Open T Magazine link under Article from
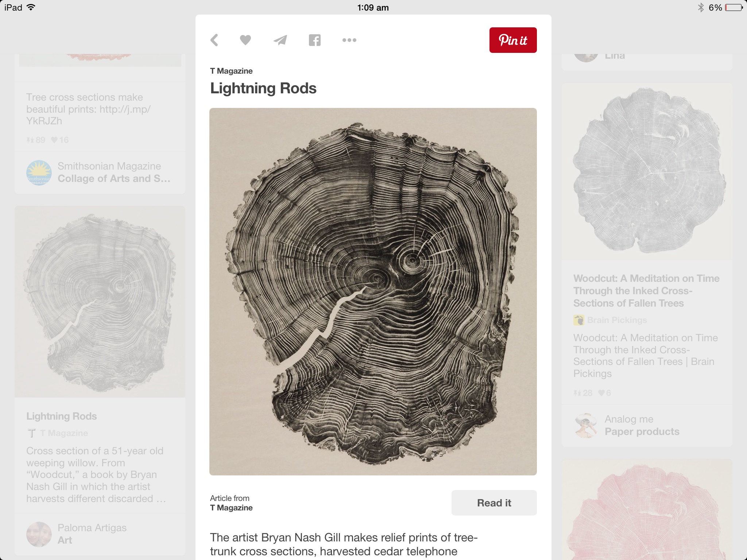Viewport: 747px width, 560px height. point(231,508)
